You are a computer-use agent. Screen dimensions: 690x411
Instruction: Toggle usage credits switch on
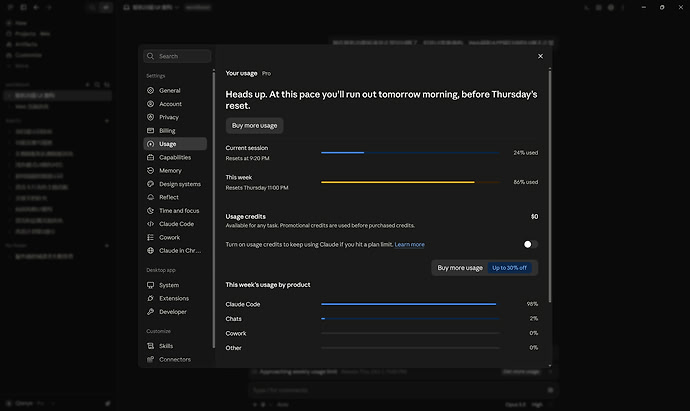pos(530,244)
